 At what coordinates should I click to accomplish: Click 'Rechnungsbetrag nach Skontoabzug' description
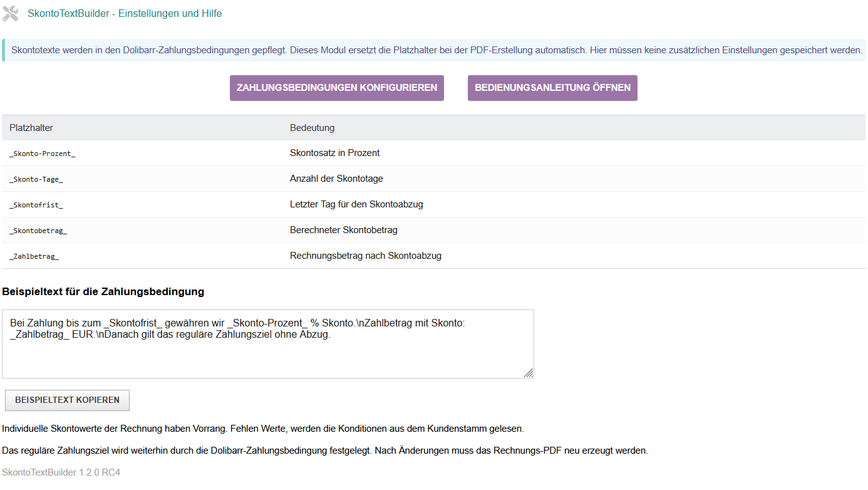[366, 256]
